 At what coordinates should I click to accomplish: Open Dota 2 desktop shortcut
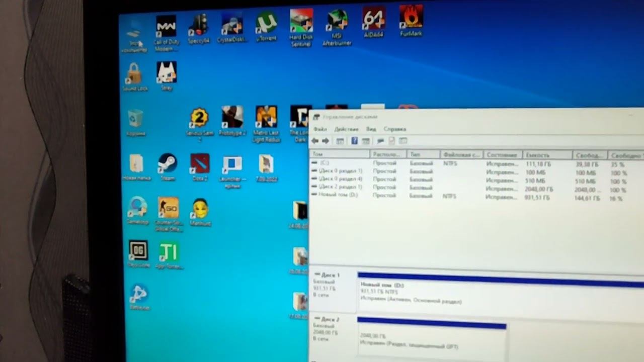coord(200,167)
